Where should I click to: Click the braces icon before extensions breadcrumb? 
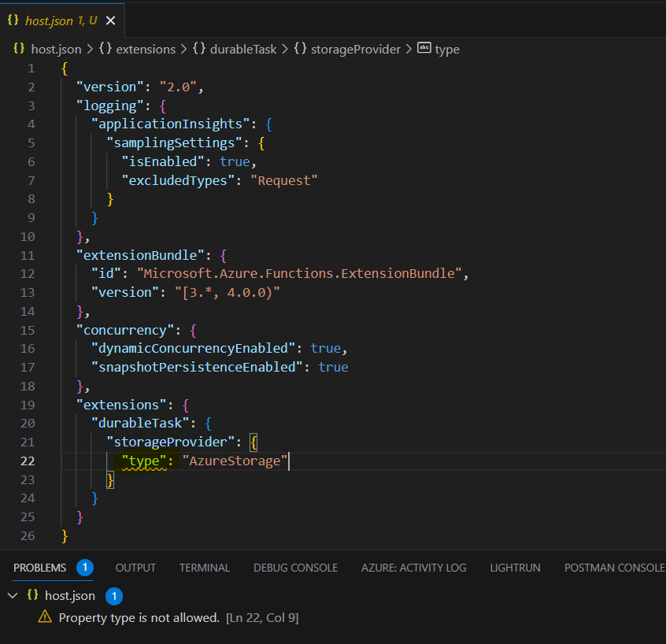pyautogui.click(x=105, y=49)
